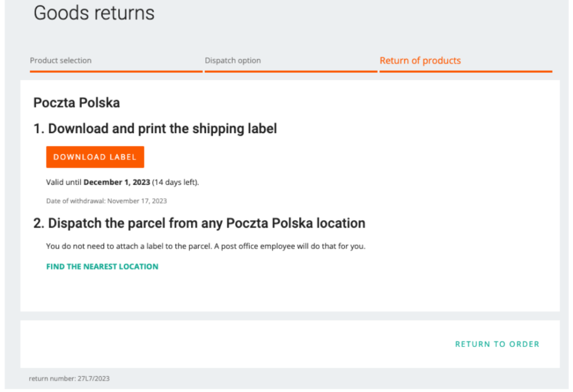The image size is (573, 392).
Task: Follow the Find the Nearest Location link
Action: tap(102, 266)
